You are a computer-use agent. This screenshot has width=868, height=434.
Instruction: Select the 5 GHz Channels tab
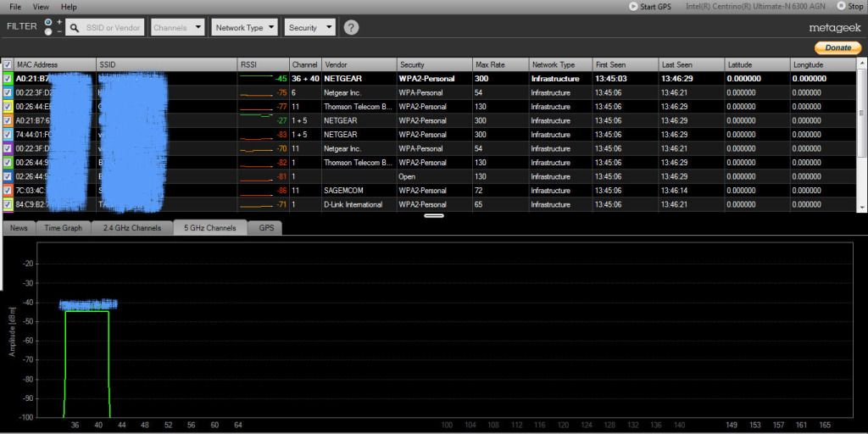pos(210,227)
